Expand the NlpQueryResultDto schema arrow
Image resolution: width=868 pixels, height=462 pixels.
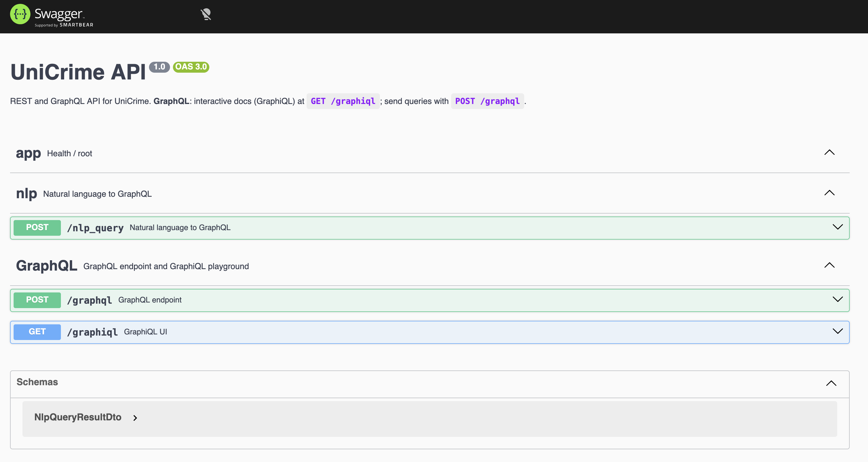click(x=135, y=418)
